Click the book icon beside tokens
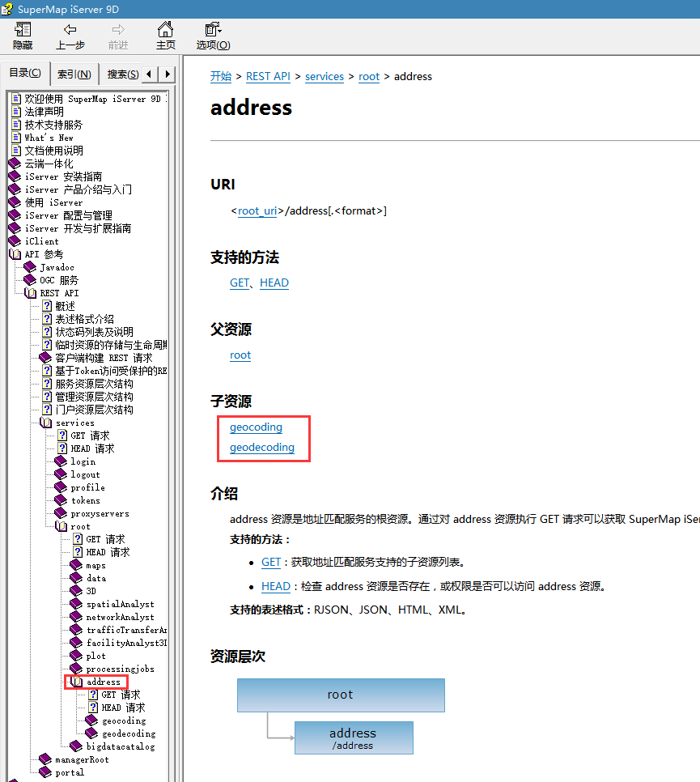 (61, 500)
